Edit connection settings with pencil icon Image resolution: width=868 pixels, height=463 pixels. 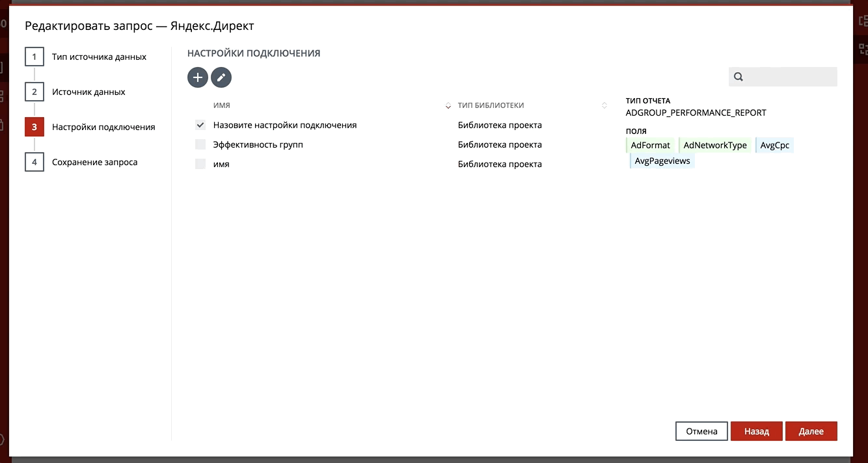pyautogui.click(x=221, y=77)
